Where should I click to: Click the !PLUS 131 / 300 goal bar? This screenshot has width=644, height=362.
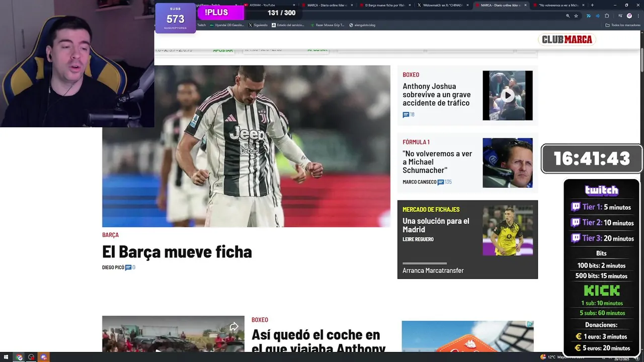[249, 13]
